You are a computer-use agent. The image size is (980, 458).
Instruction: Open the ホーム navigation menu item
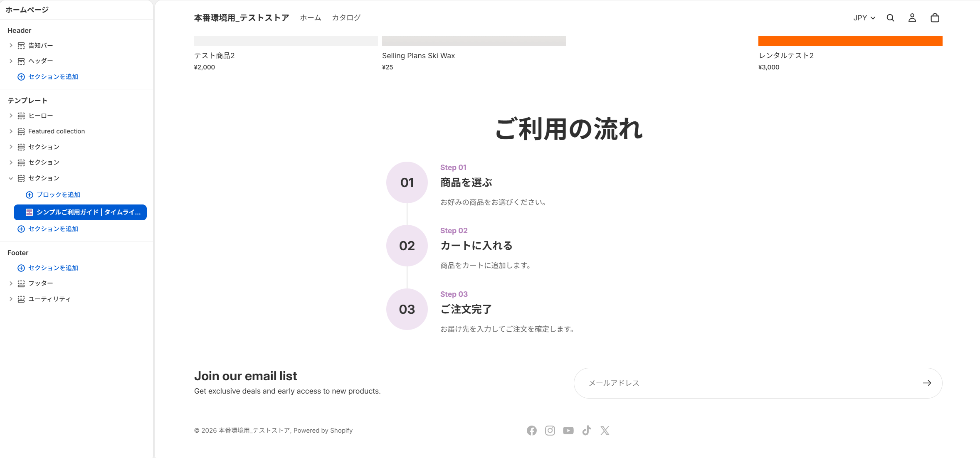point(310,18)
